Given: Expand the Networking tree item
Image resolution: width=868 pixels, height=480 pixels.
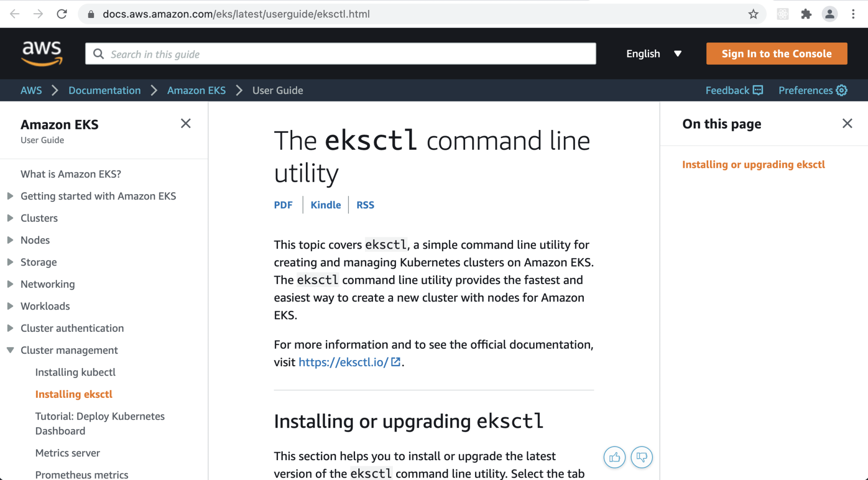Looking at the screenshot, I should [x=10, y=284].
